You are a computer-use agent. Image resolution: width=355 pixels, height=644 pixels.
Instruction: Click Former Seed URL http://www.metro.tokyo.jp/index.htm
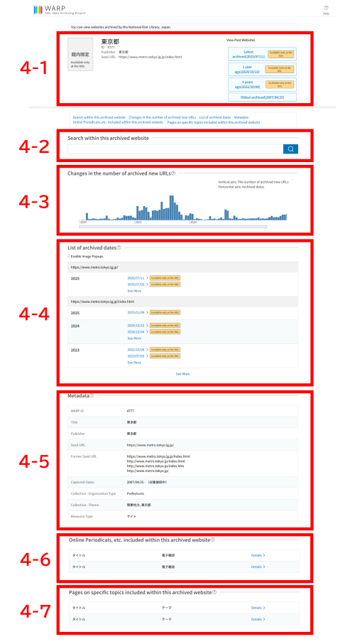pyautogui.click(x=155, y=466)
